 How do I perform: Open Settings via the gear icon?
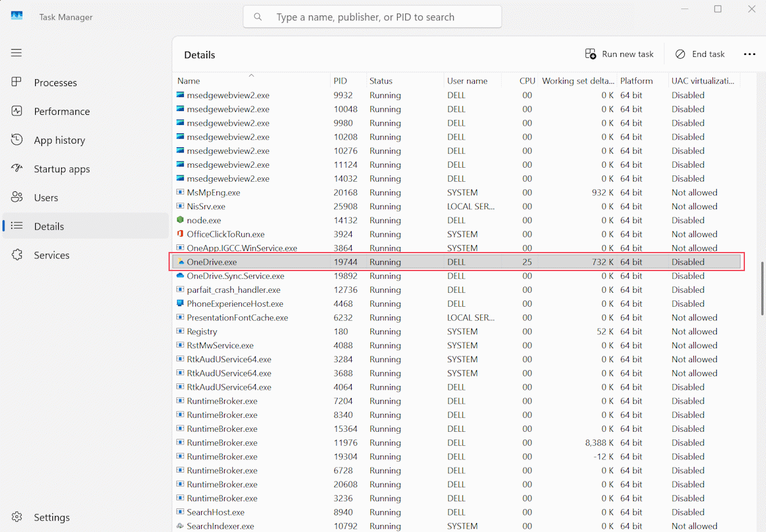(17, 517)
